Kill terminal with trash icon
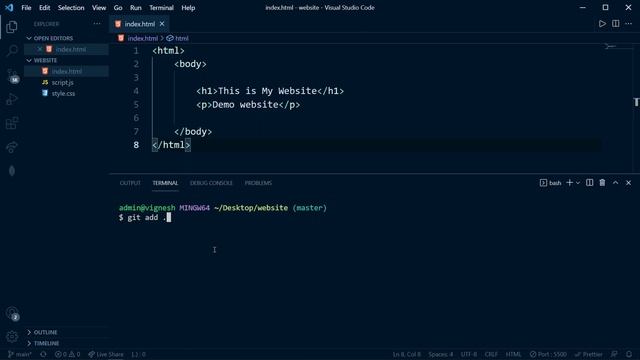The height and width of the screenshot is (360, 640). (x=602, y=183)
